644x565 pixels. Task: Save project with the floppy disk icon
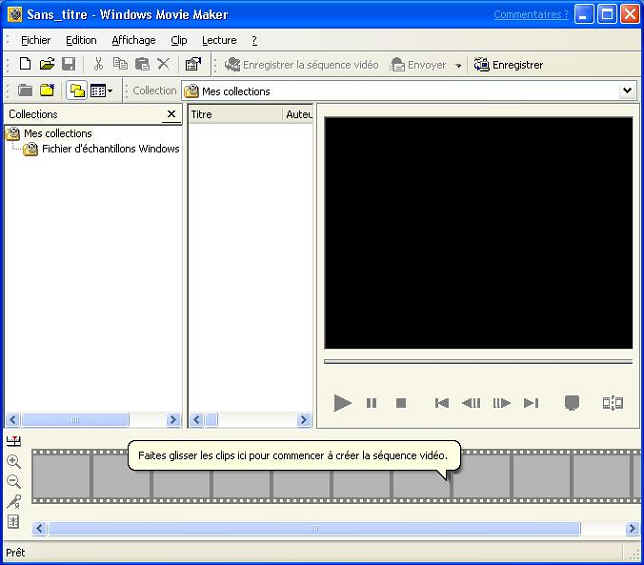click(x=69, y=64)
